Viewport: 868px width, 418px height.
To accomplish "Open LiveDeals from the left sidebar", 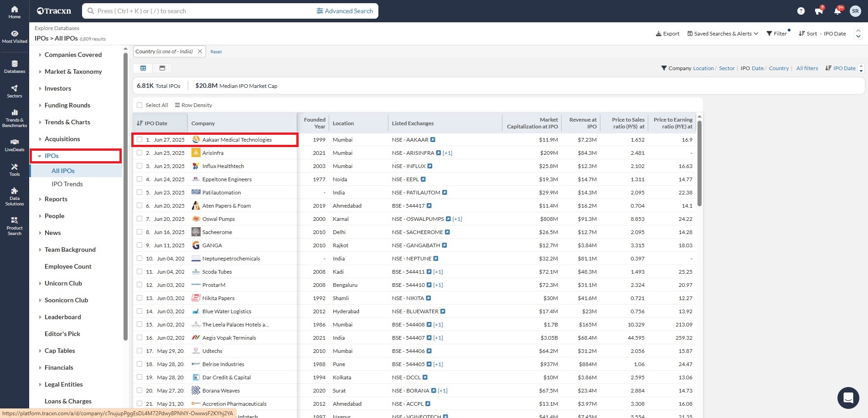I will pyautogui.click(x=15, y=145).
